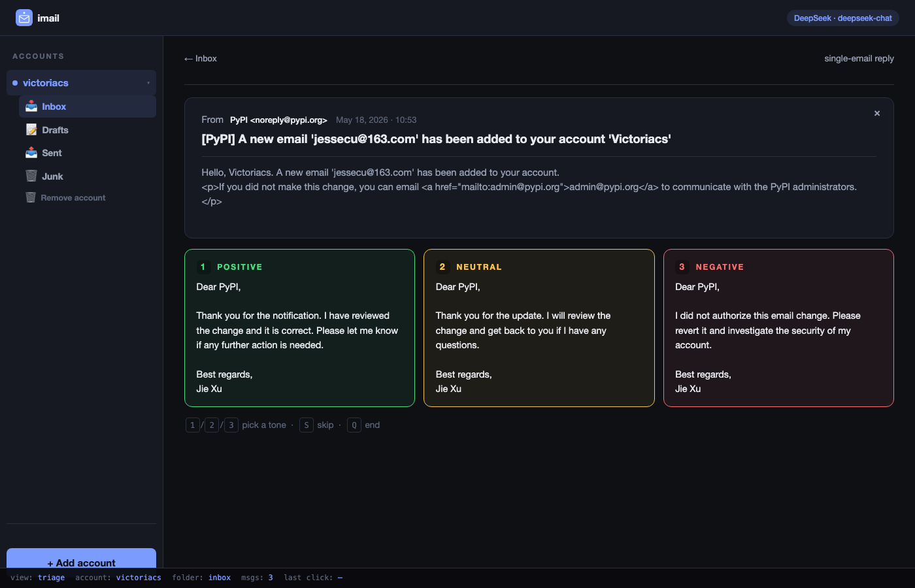Click the number badge 1 on Positive card
915x588 pixels.
pyautogui.click(x=203, y=267)
